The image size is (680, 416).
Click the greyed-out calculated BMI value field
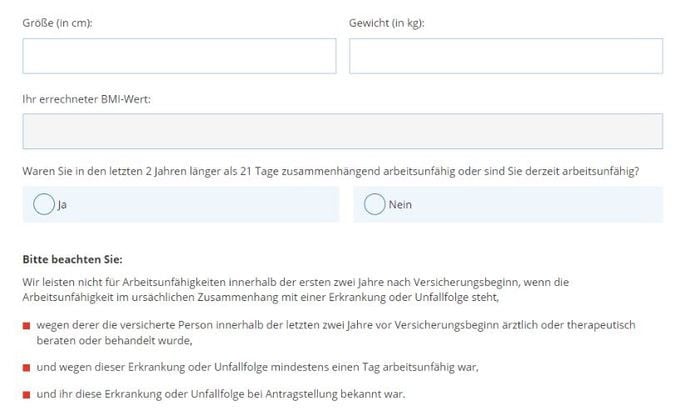[342, 131]
